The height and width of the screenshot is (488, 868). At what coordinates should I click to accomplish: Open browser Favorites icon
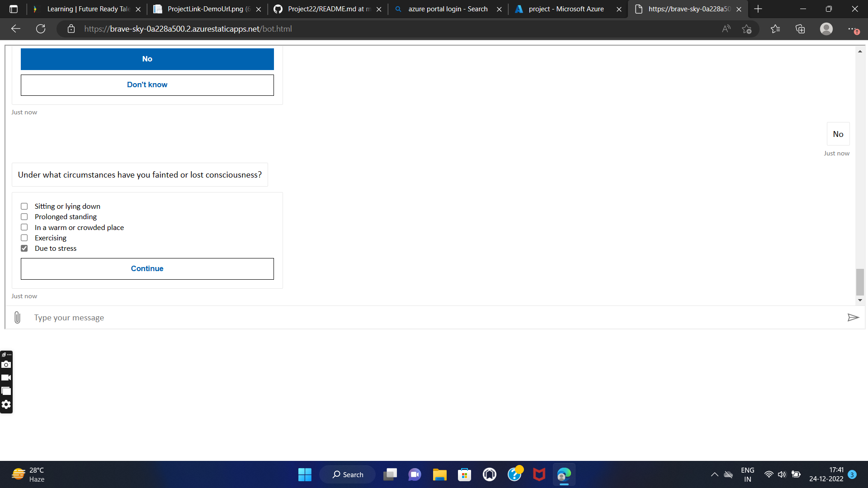(x=775, y=29)
